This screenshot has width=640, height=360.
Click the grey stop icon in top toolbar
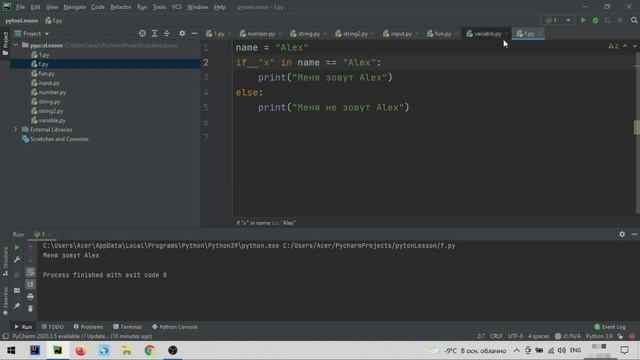(x=620, y=20)
